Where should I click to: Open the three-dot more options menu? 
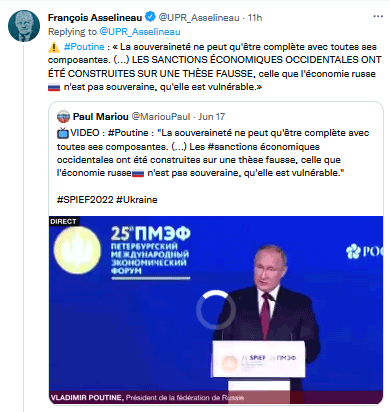tap(378, 17)
